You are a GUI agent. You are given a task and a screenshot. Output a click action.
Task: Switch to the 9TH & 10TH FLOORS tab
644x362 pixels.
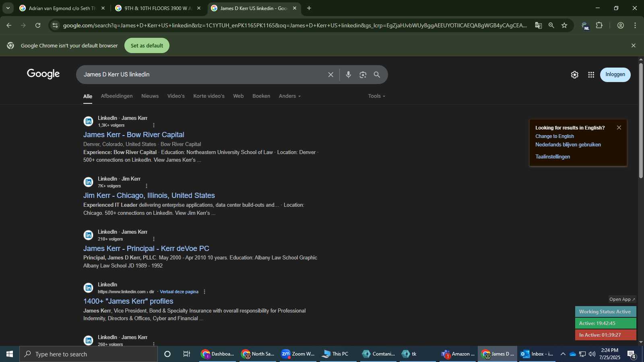pos(157,8)
